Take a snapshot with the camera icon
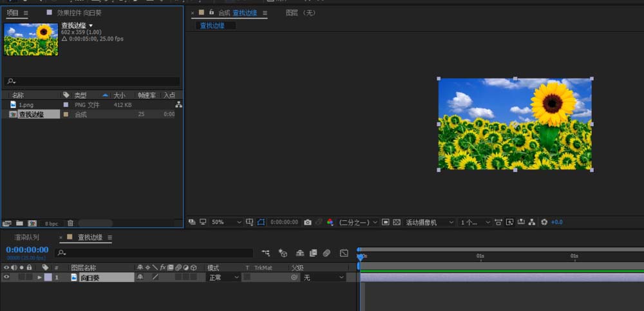 point(308,222)
